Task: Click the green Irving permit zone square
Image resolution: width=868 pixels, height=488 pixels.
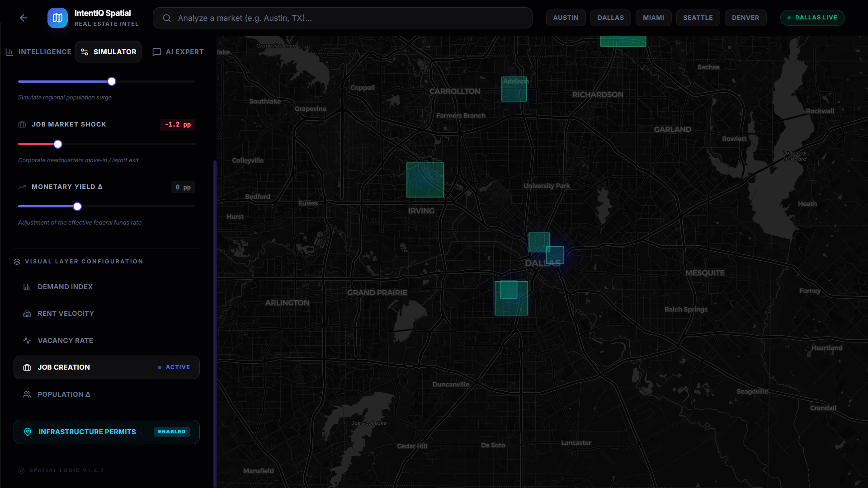Action: (x=425, y=180)
